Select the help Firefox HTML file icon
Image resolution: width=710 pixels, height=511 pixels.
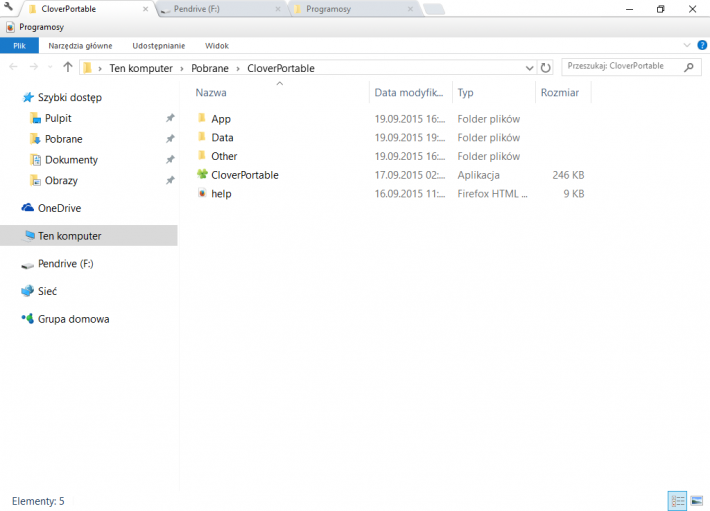coord(202,193)
